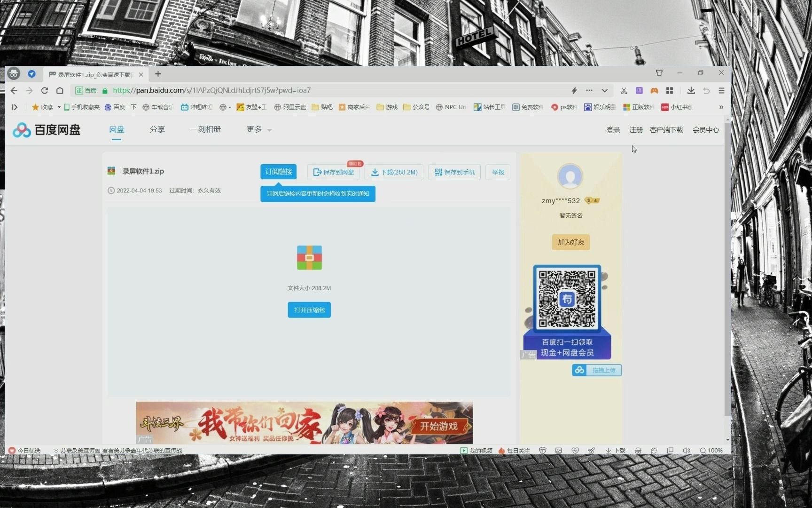The height and width of the screenshot is (508, 812).
Task: Click the 保存到手机 button
Action: pos(454,172)
